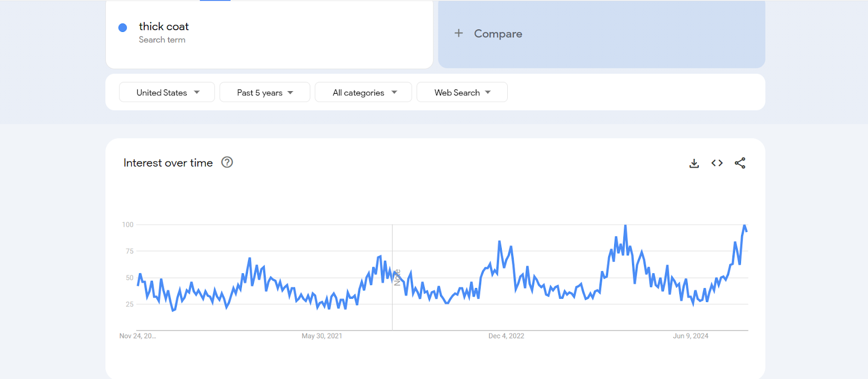The height and width of the screenshot is (379, 868).
Task: Click the plus icon next to Compare
Action: tap(459, 33)
